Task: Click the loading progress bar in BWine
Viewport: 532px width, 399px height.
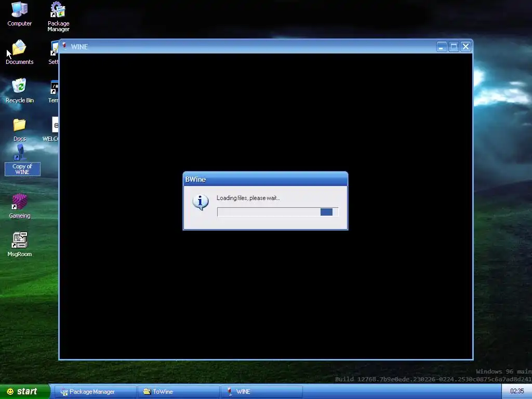Action: pos(277,212)
